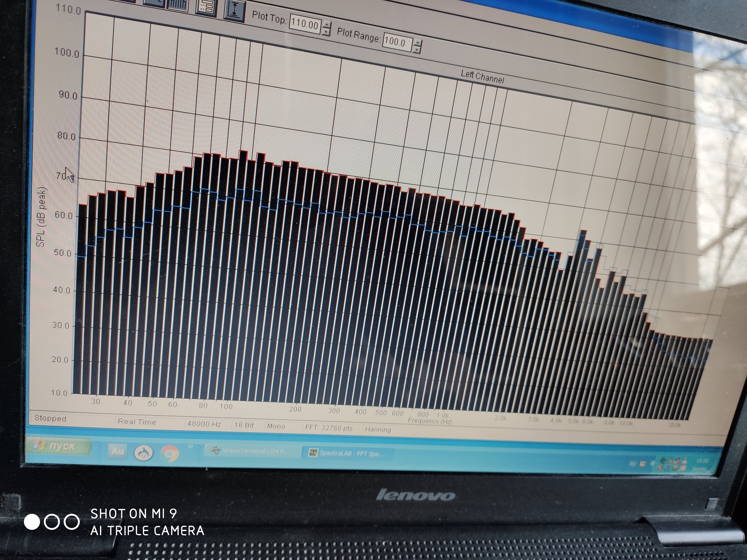Click the 'FFT: 32768 pts' status entry

click(329, 427)
